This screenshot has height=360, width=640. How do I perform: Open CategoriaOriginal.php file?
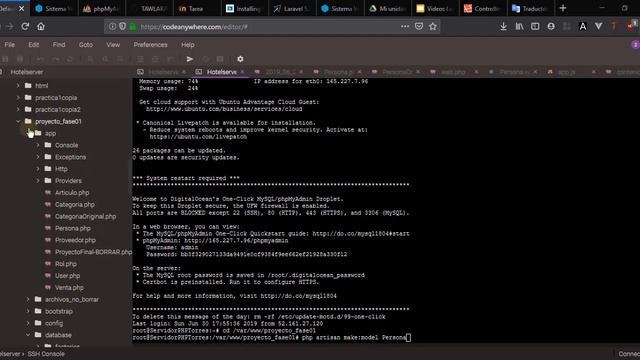[x=85, y=216]
